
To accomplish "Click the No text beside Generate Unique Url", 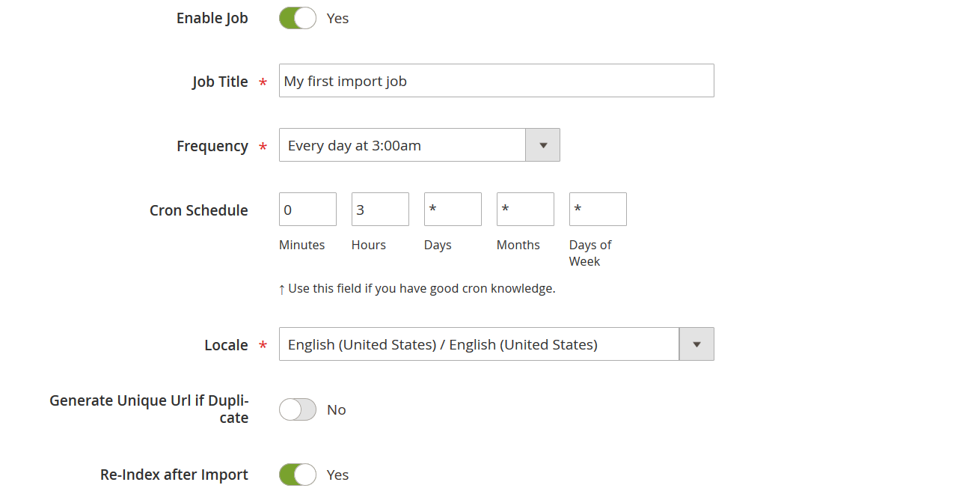I will click(x=337, y=409).
